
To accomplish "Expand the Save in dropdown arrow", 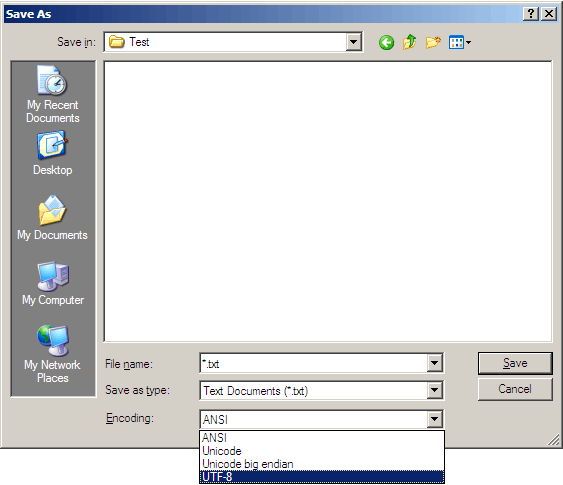I will coord(354,42).
